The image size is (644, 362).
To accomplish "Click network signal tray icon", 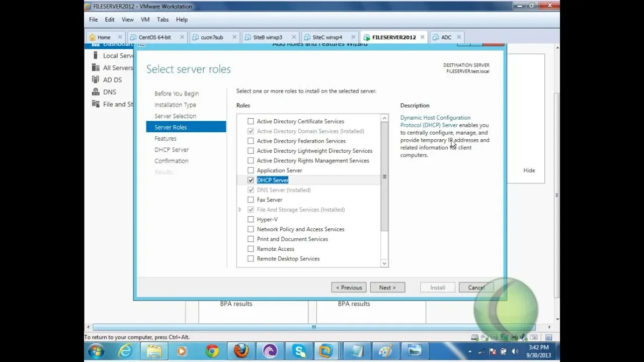I will pos(481,351).
